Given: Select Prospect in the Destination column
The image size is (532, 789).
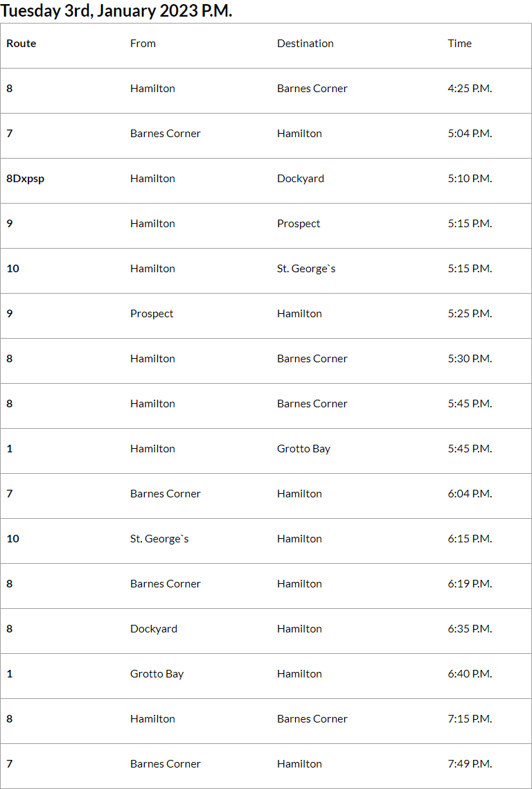Looking at the screenshot, I should pyautogui.click(x=299, y=224).
